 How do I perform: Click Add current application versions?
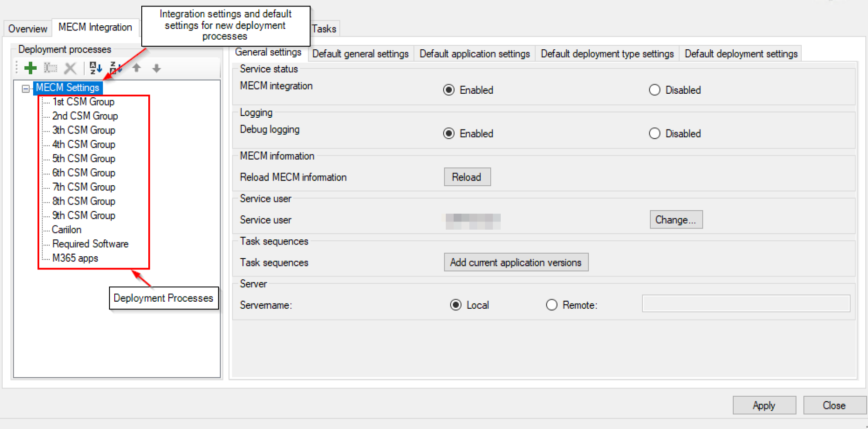516,262
